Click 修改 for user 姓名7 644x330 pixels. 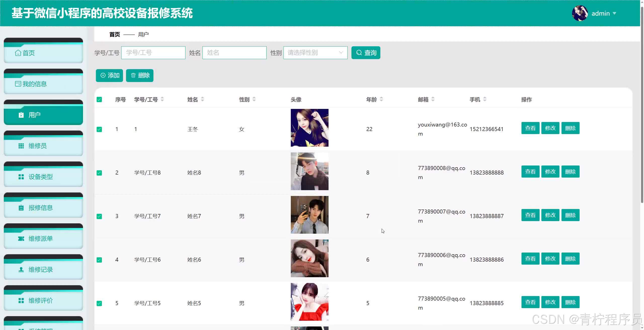(x=550, y=215)
